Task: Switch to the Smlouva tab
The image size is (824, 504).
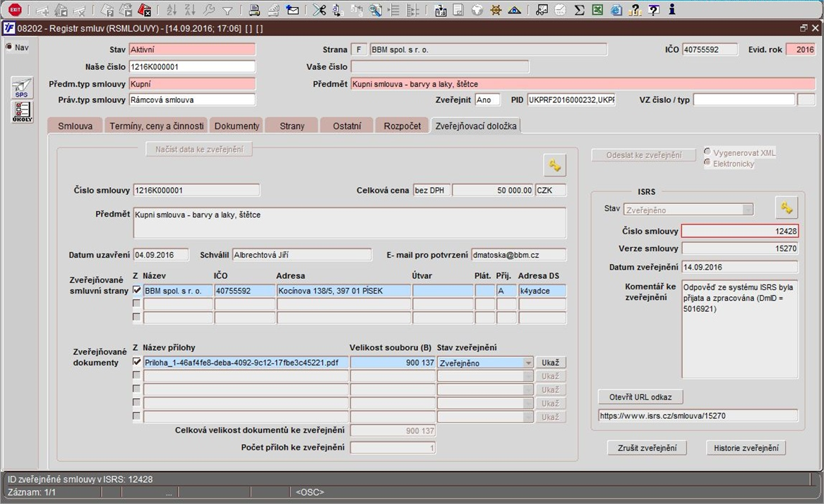Action: click(75, 126)
